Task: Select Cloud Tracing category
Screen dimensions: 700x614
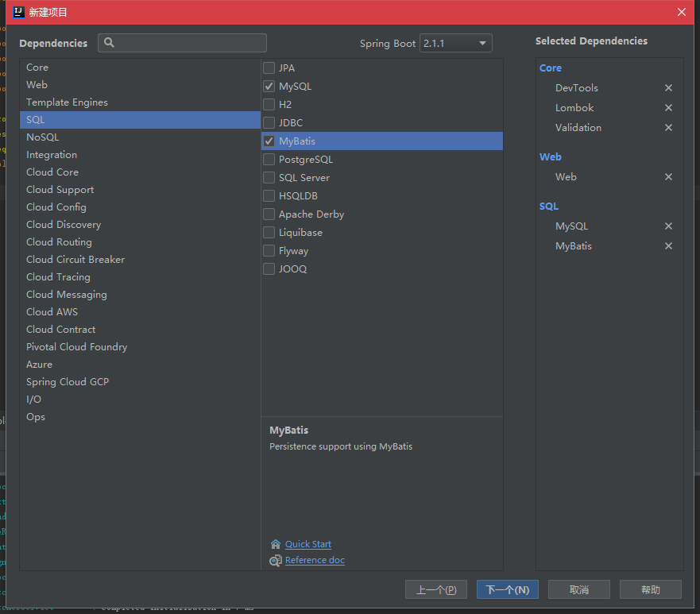Action: click(140, 277)
